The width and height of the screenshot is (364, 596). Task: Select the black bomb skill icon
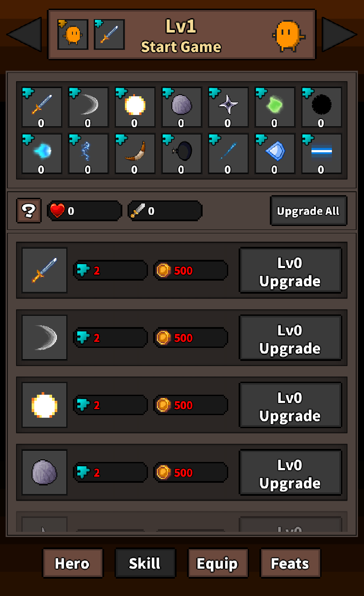(181, 154)
